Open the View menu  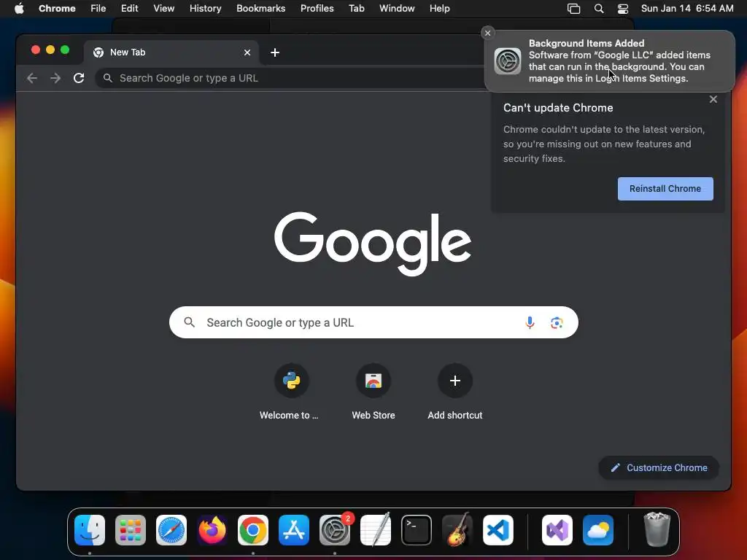click(164, 9)
